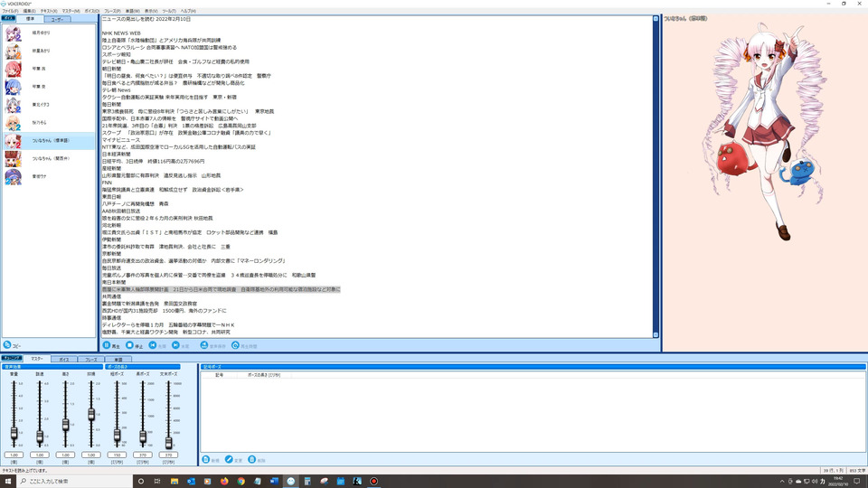Image resolution: width=868 pixels, height=488 pixels.
Task: Click the 変更 edit symbol pause icon
Action: pyautogui.click(x=229, y=460)
